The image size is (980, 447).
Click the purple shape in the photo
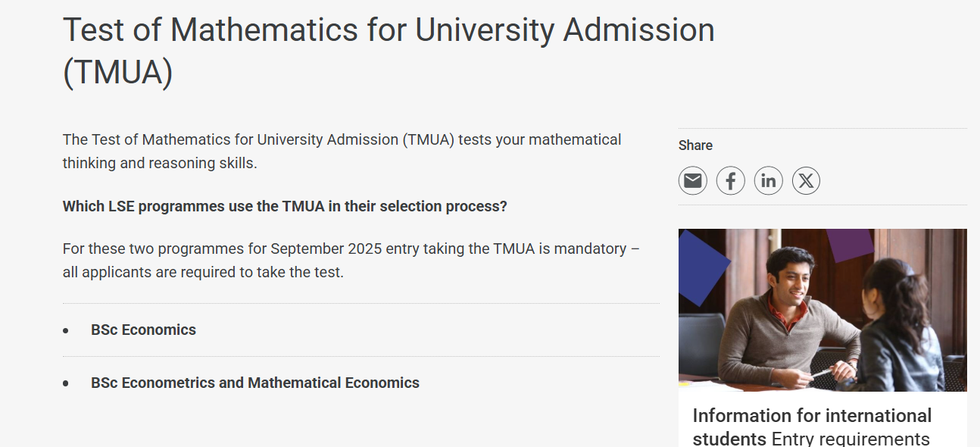point(849,244)
